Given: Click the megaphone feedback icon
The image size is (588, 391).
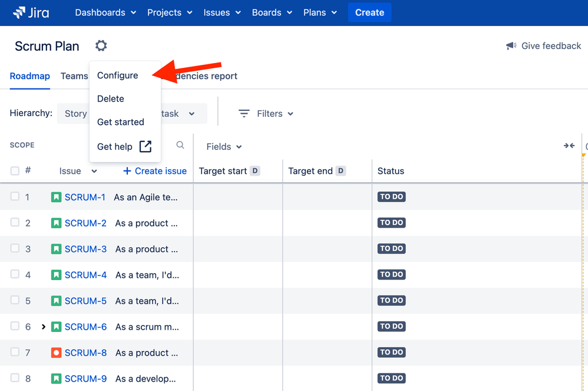Looking at the screenshot, I should 511,46.
